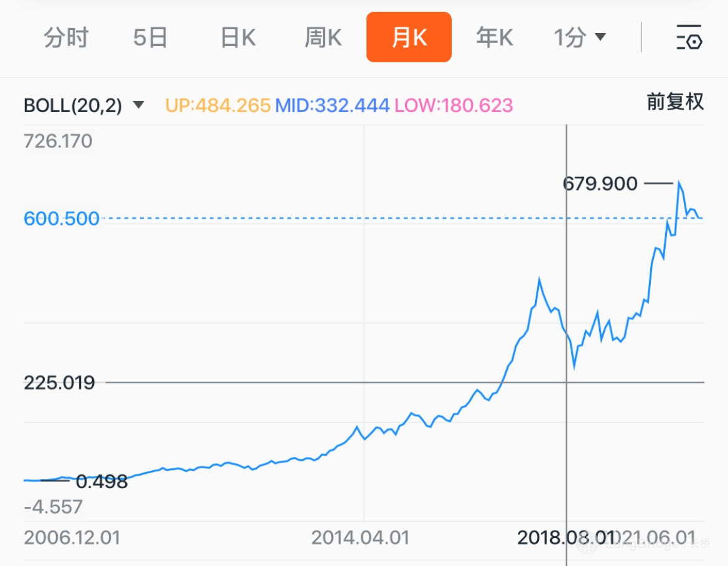Click the 前复权 adjustment button
The width and height of the screenshot is (728, 566).
tap(675, 102)
